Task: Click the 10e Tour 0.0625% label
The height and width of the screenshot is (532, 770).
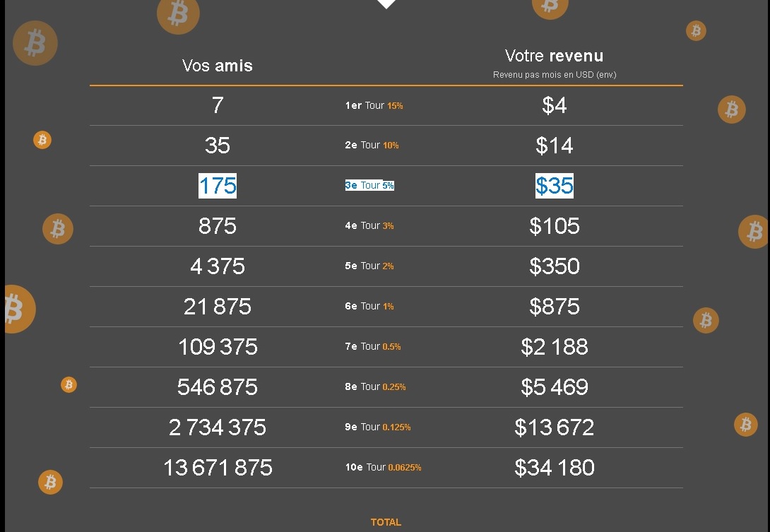Action: 383,467
